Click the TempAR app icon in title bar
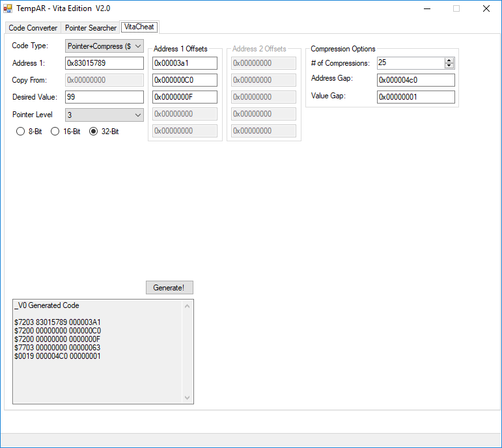This screenshot has width=502, height=448. coord(8,8)
